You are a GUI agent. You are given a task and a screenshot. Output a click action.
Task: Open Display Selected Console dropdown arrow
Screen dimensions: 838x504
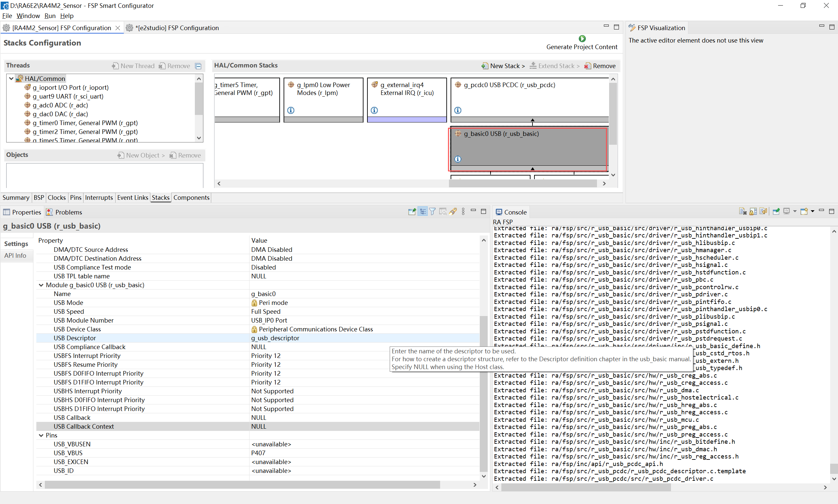794,212
